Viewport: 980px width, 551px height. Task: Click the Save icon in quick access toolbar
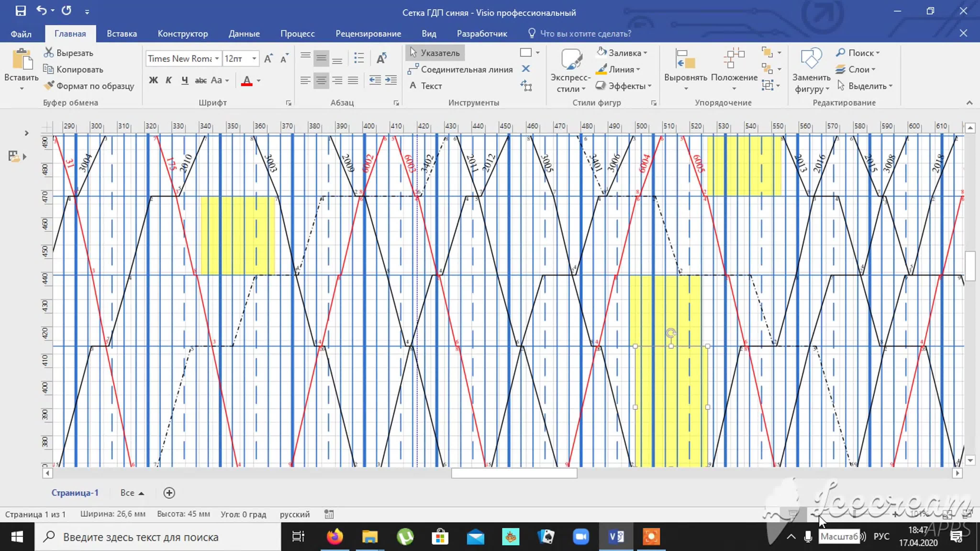21,11
